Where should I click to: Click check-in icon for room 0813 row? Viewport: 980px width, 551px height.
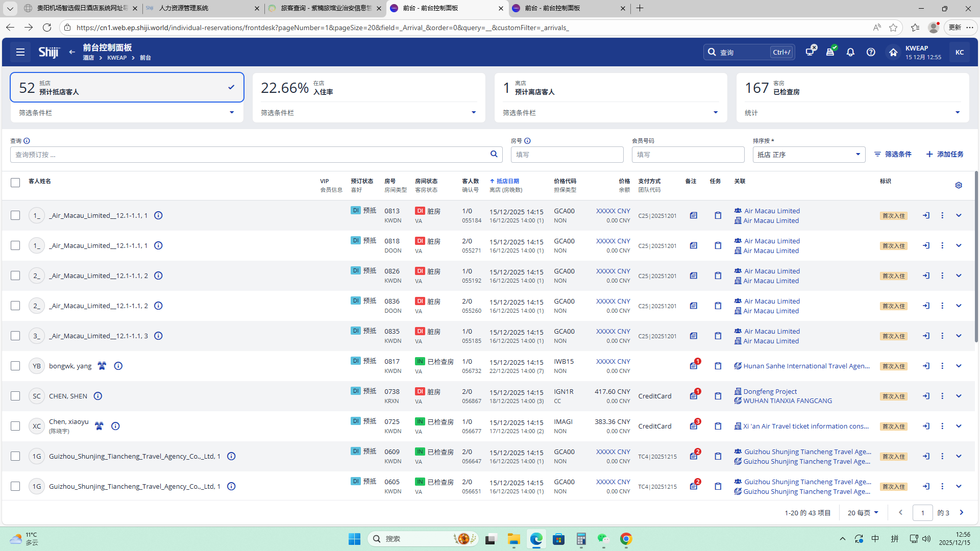point(926,215)
